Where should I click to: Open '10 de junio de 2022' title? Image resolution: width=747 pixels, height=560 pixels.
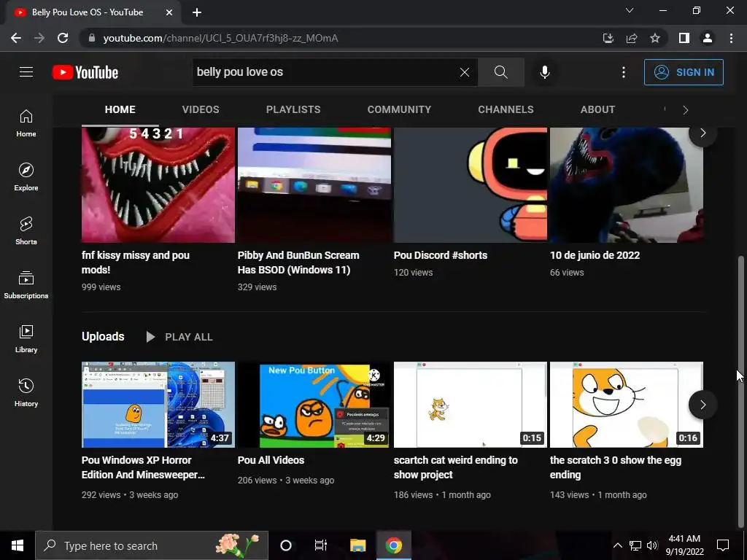(x=595, y=255)
